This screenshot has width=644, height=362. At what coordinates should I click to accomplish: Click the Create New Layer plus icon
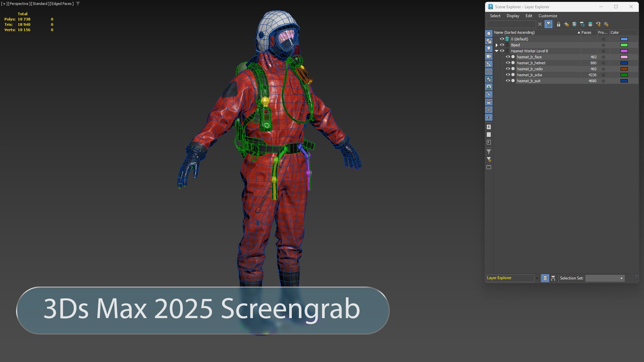[567, 24]
